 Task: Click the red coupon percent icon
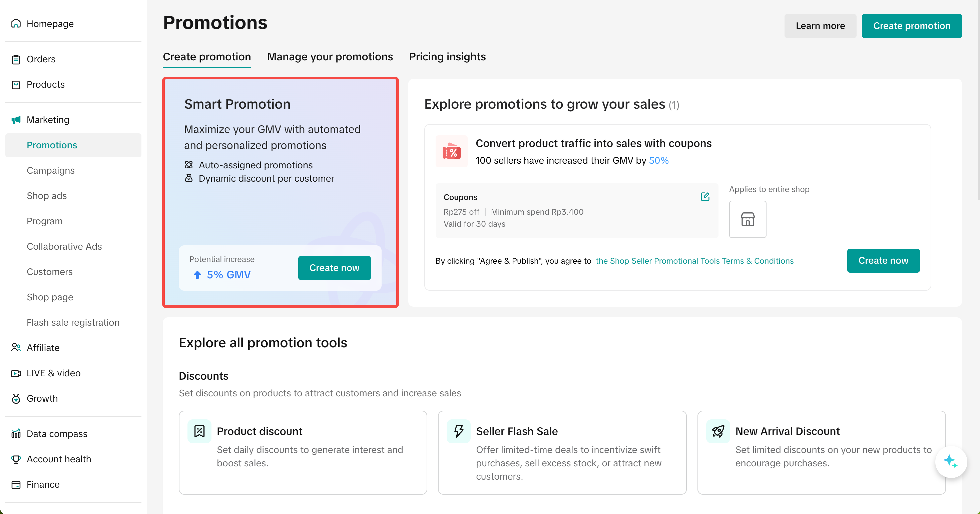[x=452, y=152]
